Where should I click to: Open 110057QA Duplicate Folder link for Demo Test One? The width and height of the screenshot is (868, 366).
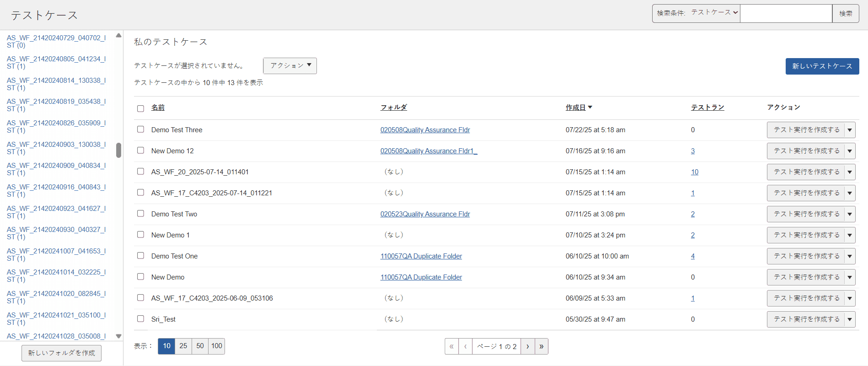click(x=421, y=256)
